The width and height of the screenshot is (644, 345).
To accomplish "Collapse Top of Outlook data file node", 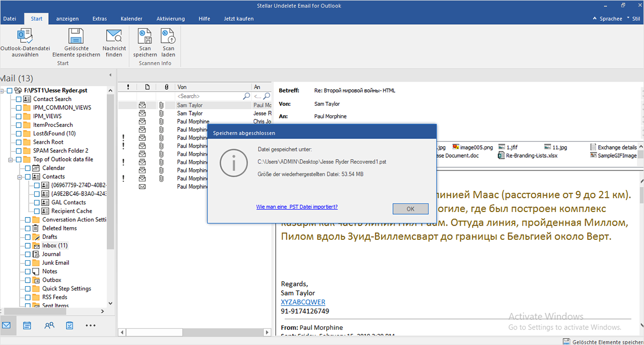I will click(x=11, y=160).
